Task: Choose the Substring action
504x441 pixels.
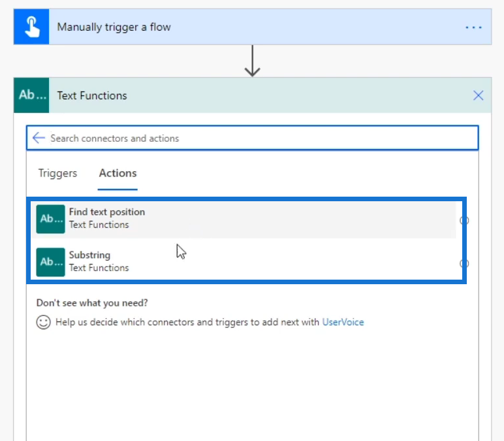Action: pyautogui.click(x=244, y=262)
